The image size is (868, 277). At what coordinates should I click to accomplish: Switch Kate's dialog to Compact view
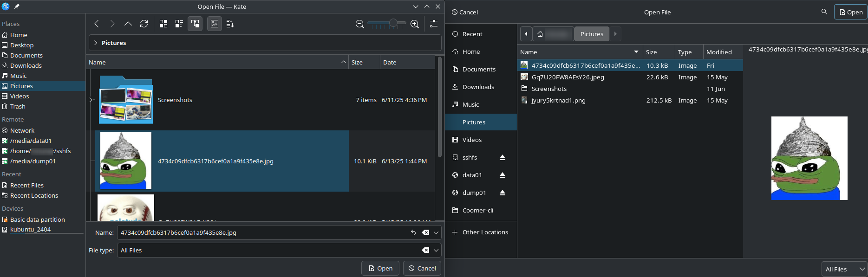point(179,24)
